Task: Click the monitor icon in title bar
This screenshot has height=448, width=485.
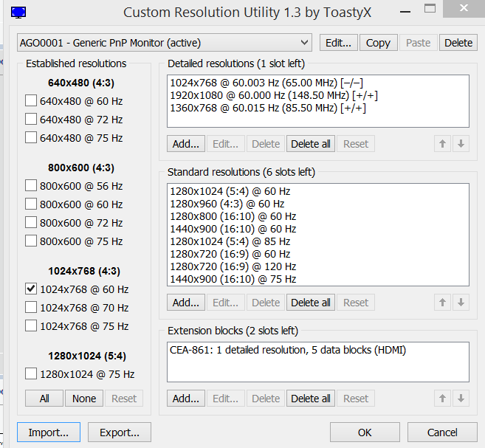Action: coord(18,12)
